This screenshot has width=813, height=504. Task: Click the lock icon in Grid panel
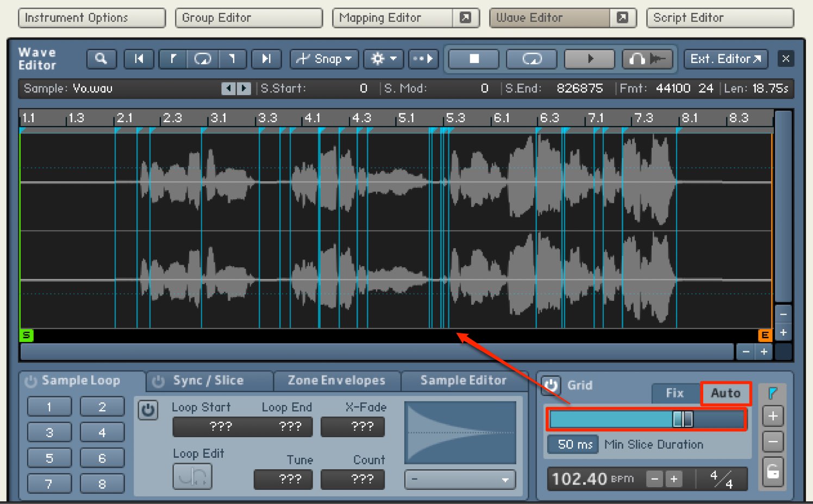pyautogui.click(x=773, y=471)
